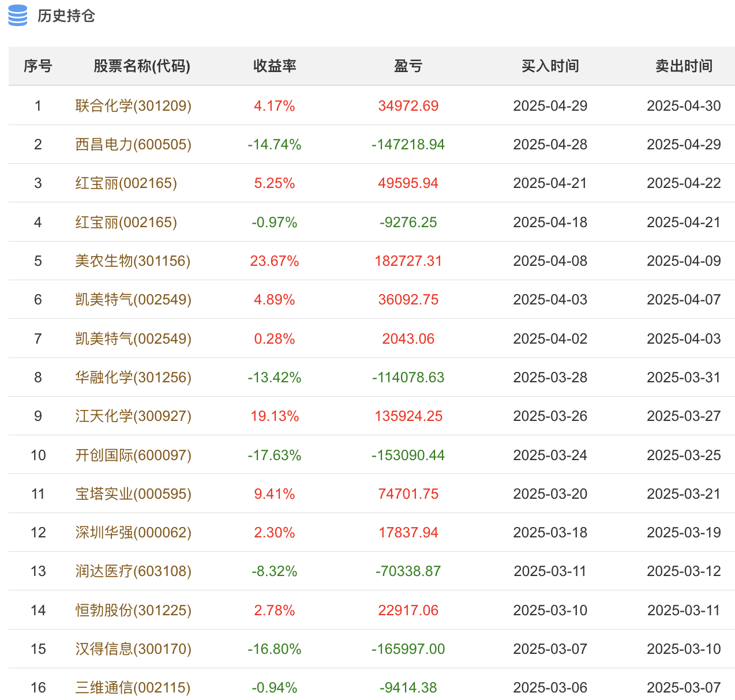Click the 2.30% return value
Screen dimensions: 735x700
tap(275, 533)
